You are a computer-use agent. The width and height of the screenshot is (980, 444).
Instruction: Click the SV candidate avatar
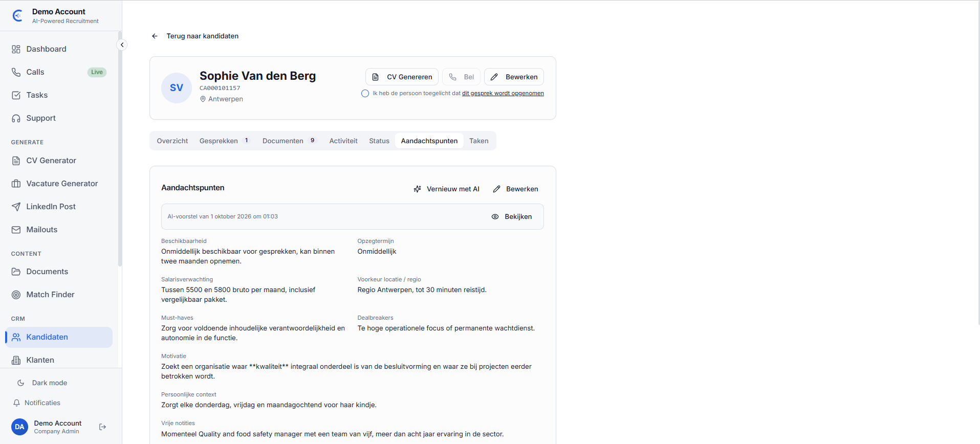[177, 88]
